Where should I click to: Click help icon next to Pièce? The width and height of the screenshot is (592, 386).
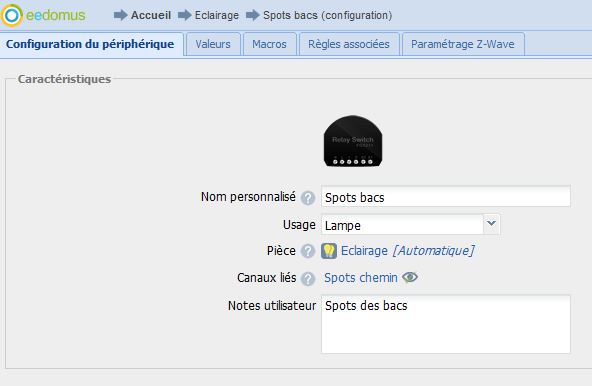[308, 251]
